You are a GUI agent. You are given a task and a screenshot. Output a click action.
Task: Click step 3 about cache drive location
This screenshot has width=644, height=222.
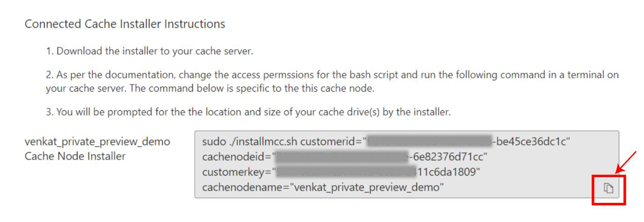pyautogui.click(x=248, y=112)
